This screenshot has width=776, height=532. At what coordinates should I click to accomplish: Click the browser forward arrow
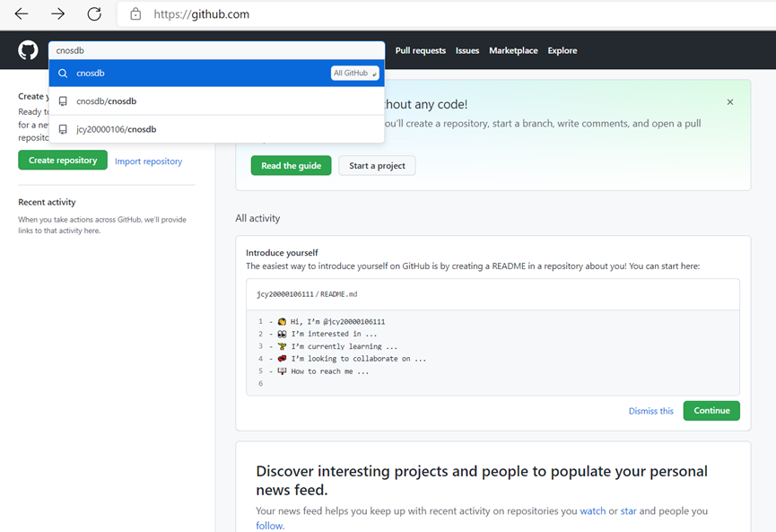(58, 14)
